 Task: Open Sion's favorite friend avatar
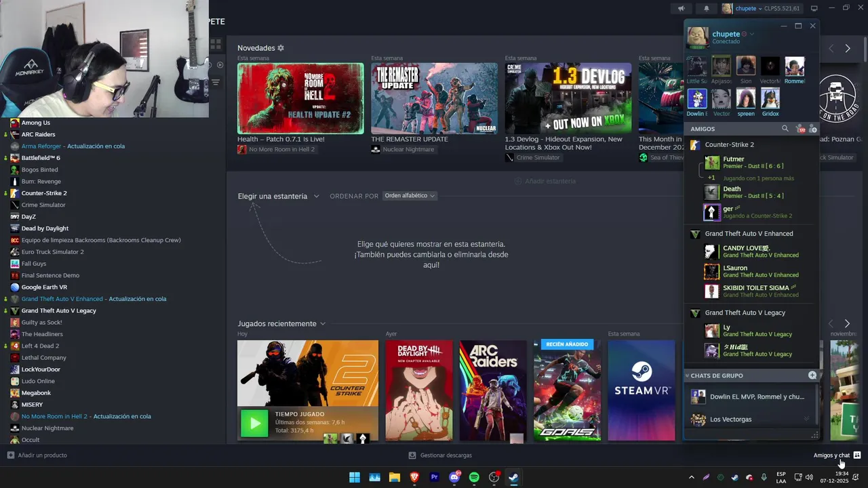pos(746,66)
